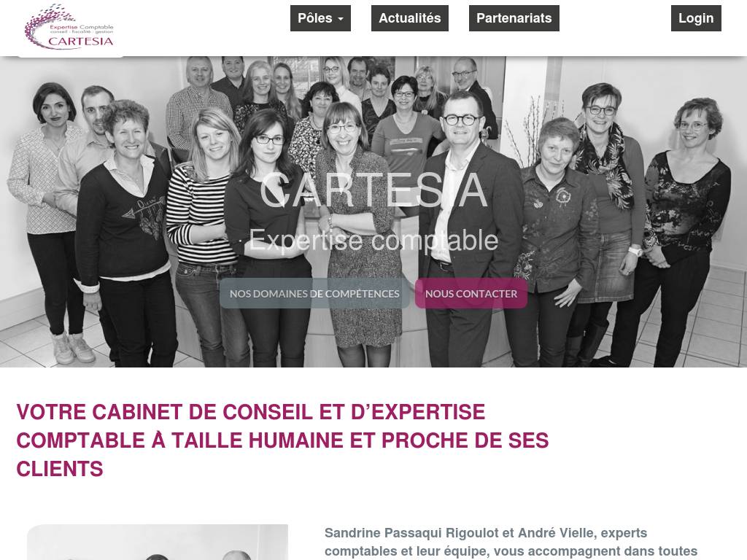Click the Login button
The width and height of the screenshot is (747, 560).
[696, 18]
